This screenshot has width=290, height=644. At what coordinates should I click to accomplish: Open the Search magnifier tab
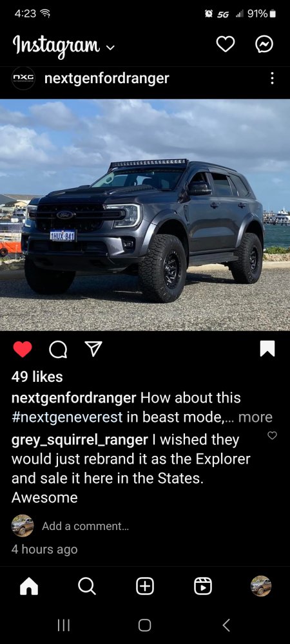(86, 586)
